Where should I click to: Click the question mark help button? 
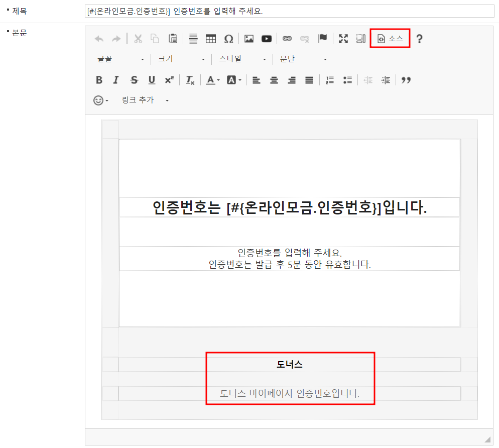[420, 39]
